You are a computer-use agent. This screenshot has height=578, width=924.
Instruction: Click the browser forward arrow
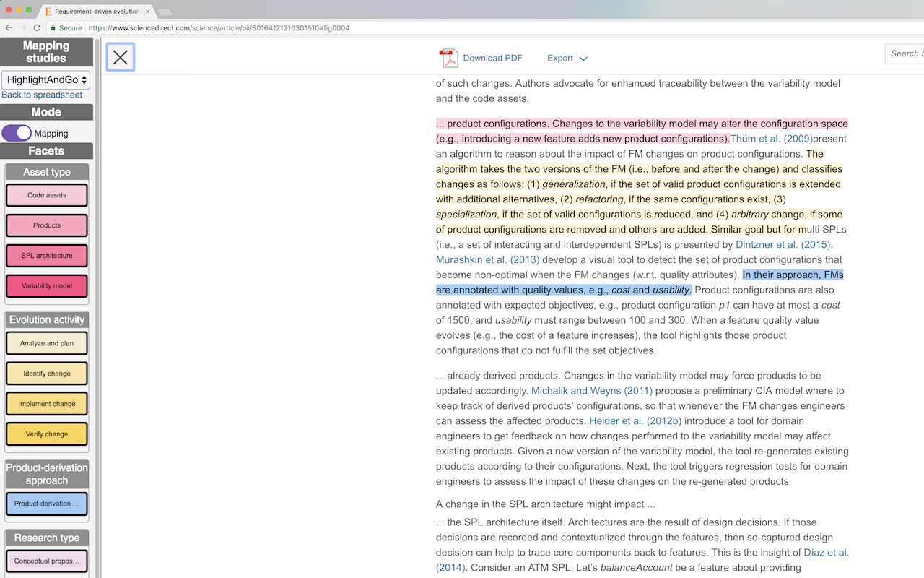[x=22, y=27]
